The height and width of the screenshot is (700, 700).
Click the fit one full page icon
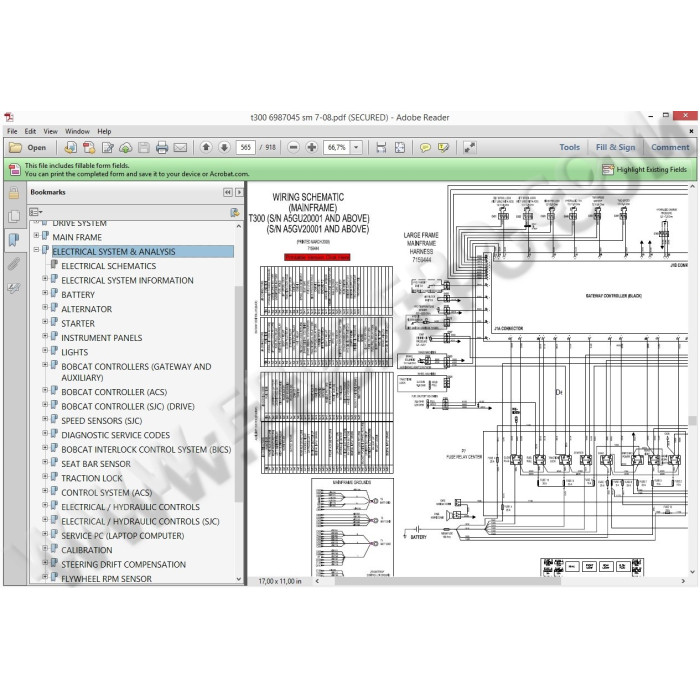pos(400,147)
